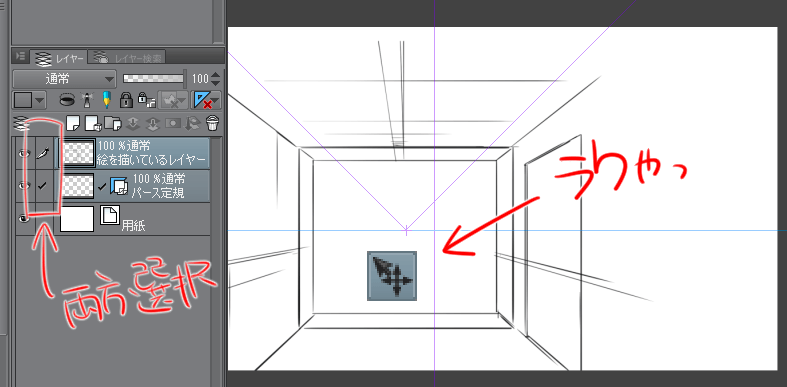Click the Create Layer Mask icon
This screenshot has height=387, width=787.
click(x=173, y=122)
